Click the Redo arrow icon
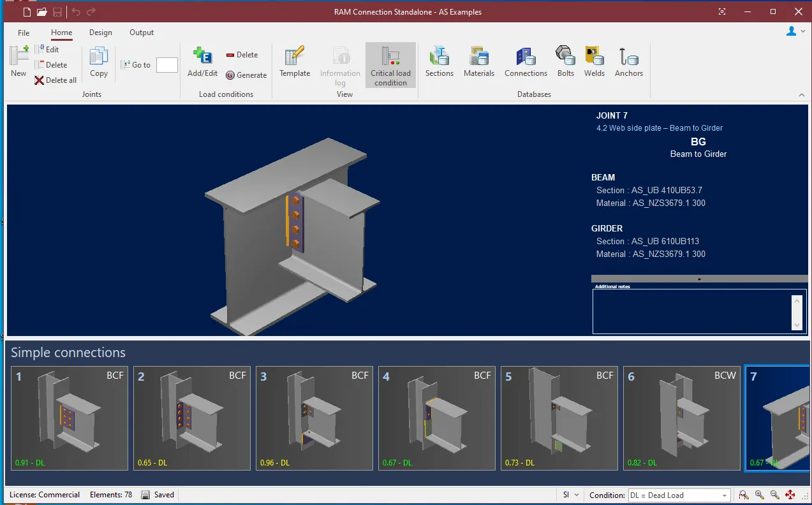Screen dimensions: 812x505 pos(91,11)
